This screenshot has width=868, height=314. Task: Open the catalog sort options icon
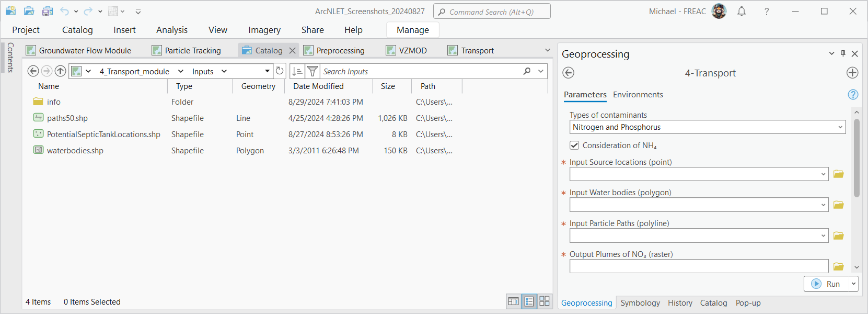(x=297, y=71)
